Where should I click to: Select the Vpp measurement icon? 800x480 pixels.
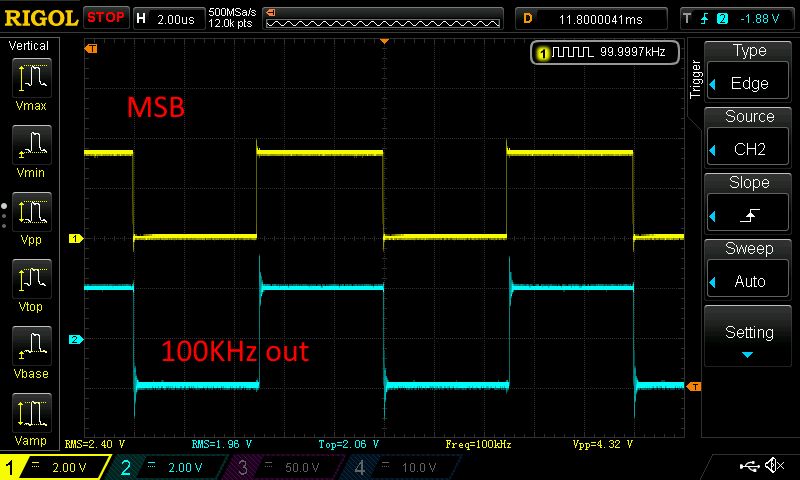pyautogui.click(x=32, y=212)
